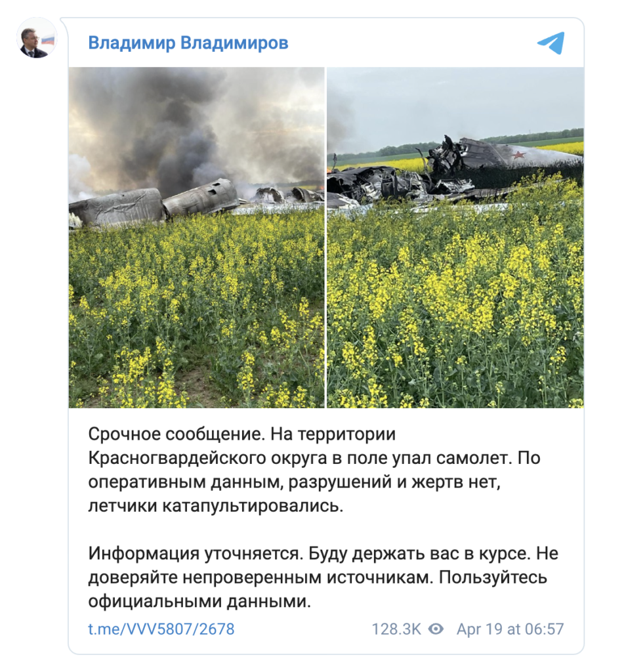Click the paragraph starting with Срочное сообщение
This screenshot has width=624, height=672.
(x=314, y=470)
